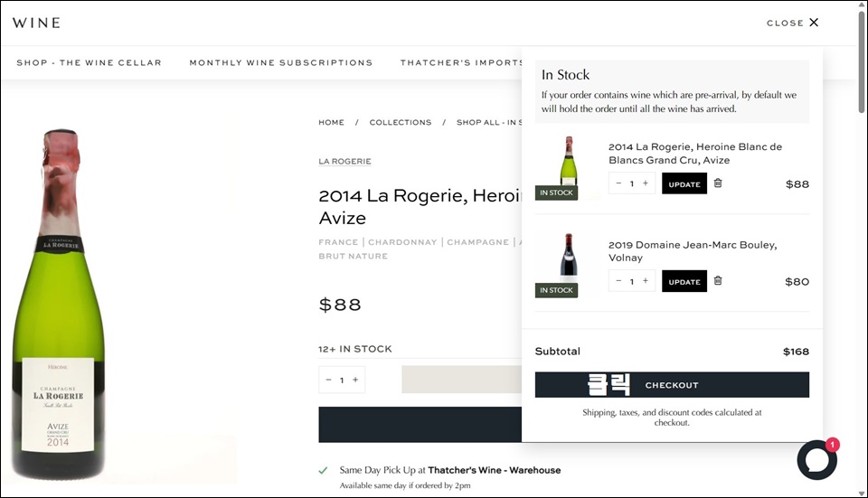Go to Collections breadcrumb
Screen dimensions: 868x498
401,122
